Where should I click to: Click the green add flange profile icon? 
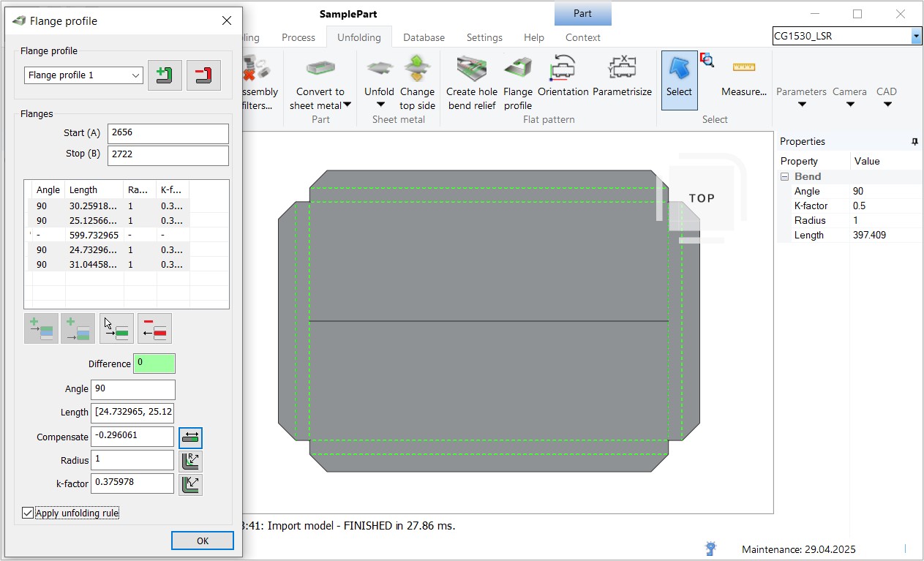[x=165, y=75]
